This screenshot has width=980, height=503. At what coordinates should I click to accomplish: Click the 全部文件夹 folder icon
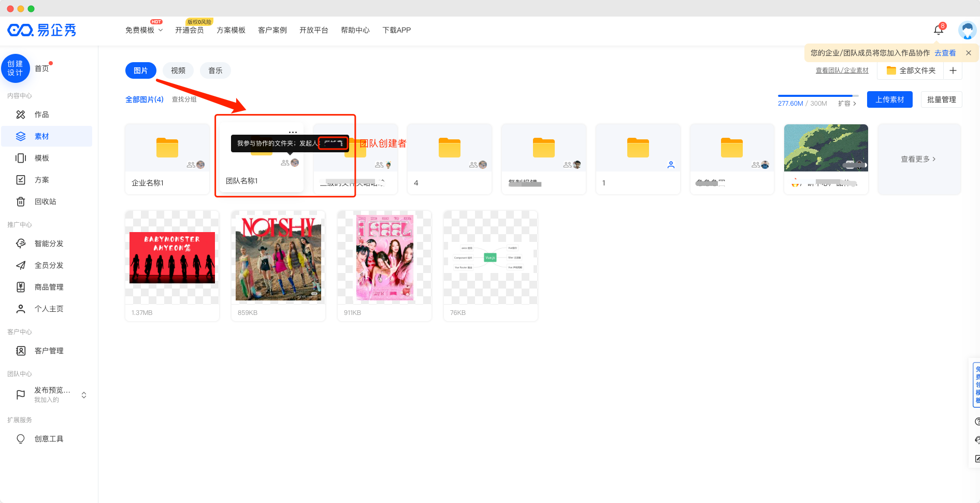pyautogui.click(x=891, y=70)
